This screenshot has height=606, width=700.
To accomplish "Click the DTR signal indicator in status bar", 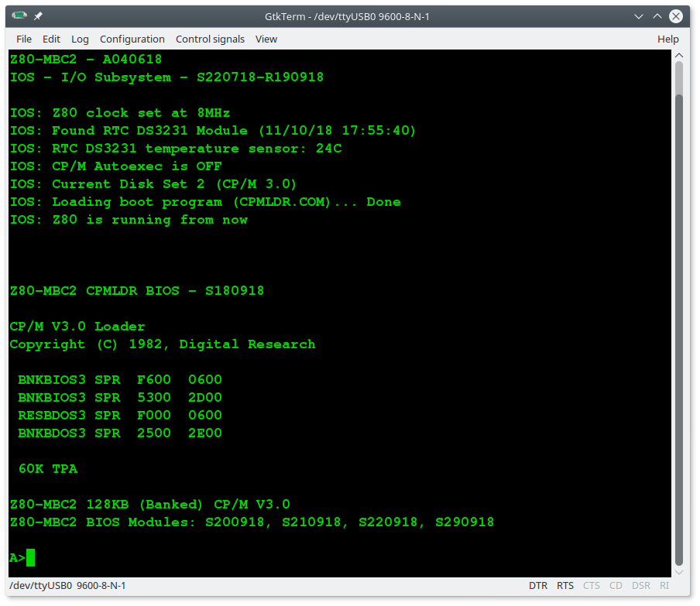I will pos(538,585).
